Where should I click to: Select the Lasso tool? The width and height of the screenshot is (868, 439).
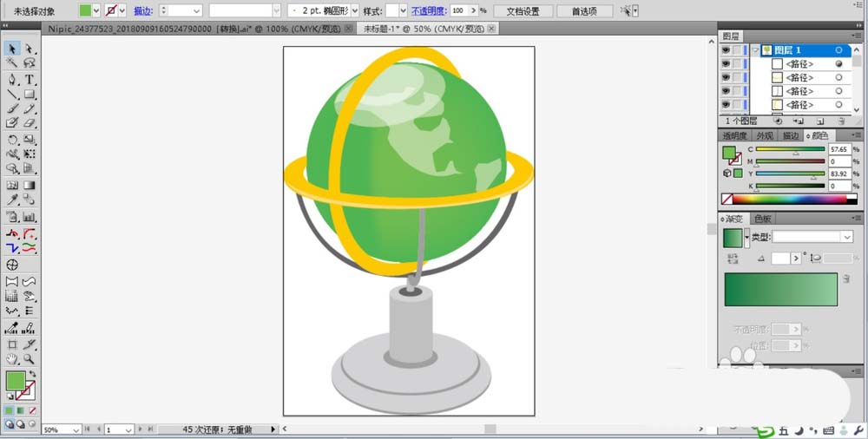pos(29,63)
